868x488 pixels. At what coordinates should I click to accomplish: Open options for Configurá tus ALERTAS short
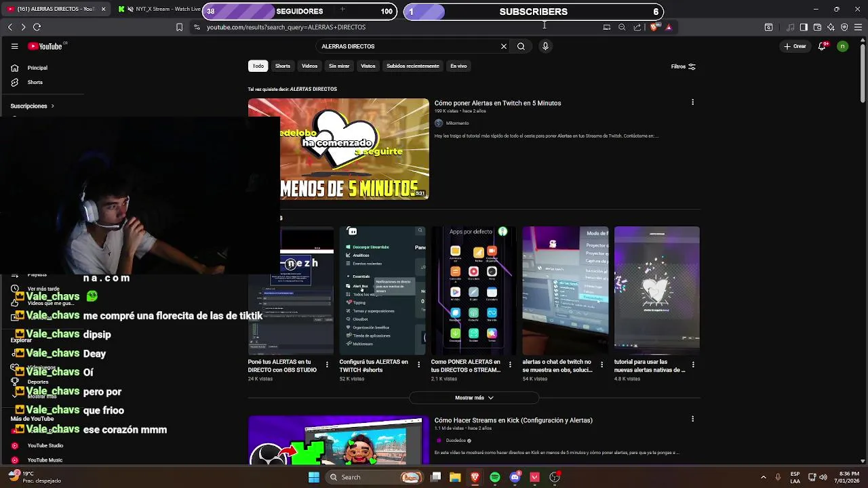pos(418,365)
